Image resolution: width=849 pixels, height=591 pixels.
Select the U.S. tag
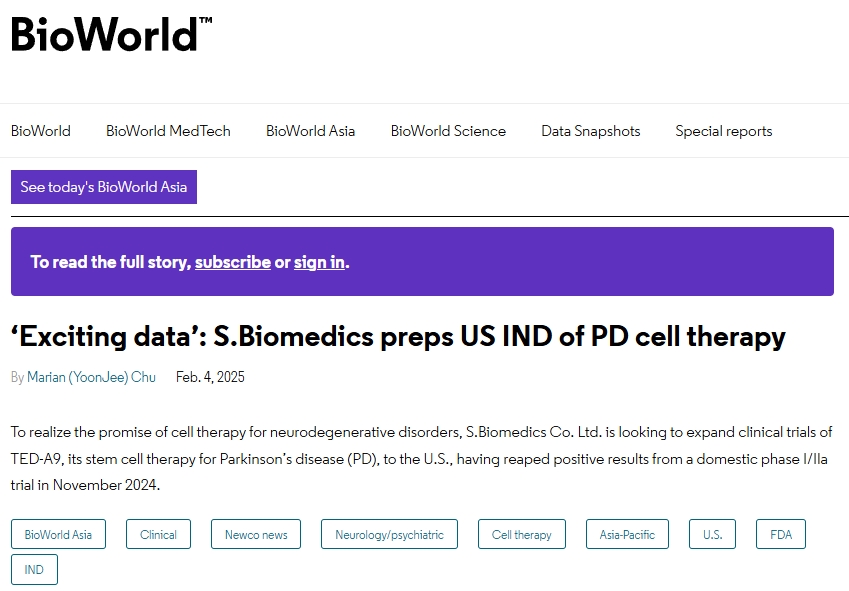click(712, 535)
